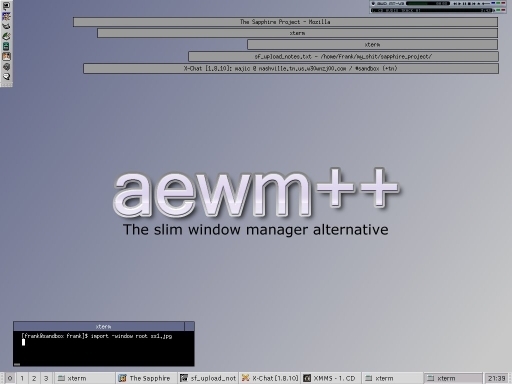Viewport: 512px width, 384px height.
Task: Switch to workspace 2 in the pager
Action: click(34, 378)
